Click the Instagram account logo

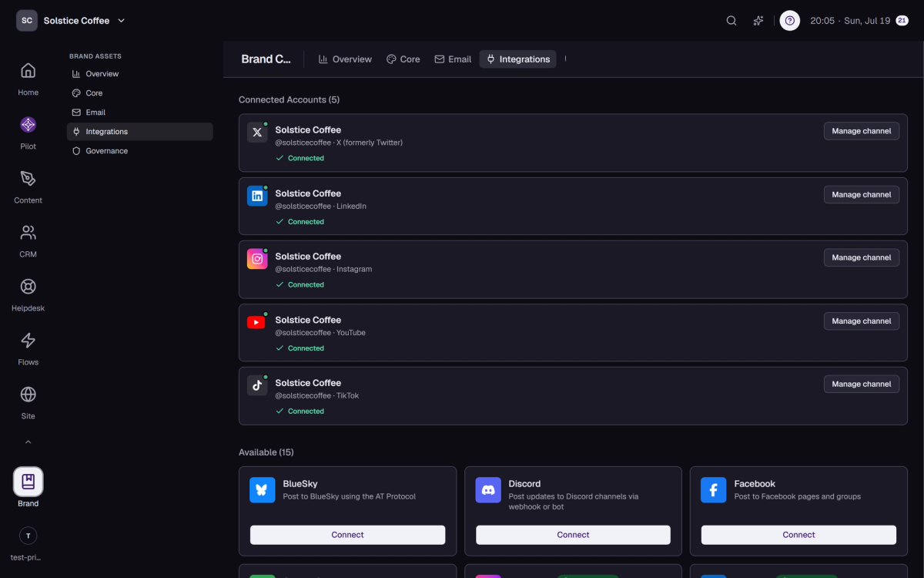tap(257, 259)
